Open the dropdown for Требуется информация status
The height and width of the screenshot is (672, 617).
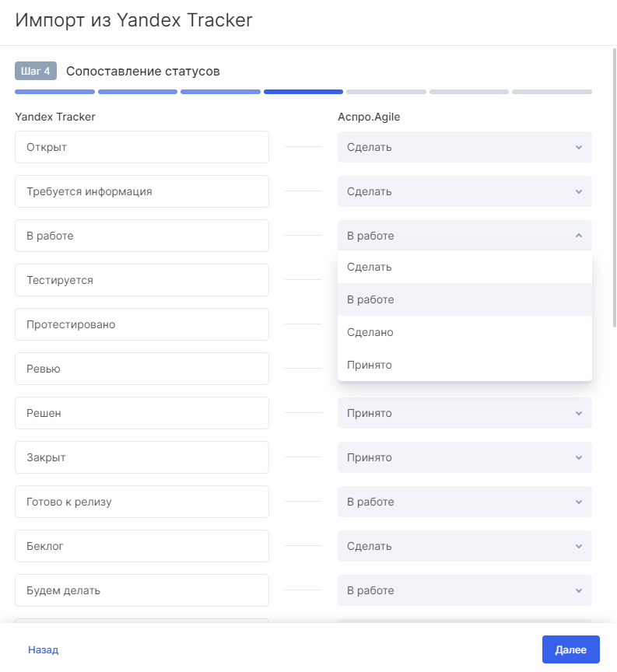coord(465,191)
